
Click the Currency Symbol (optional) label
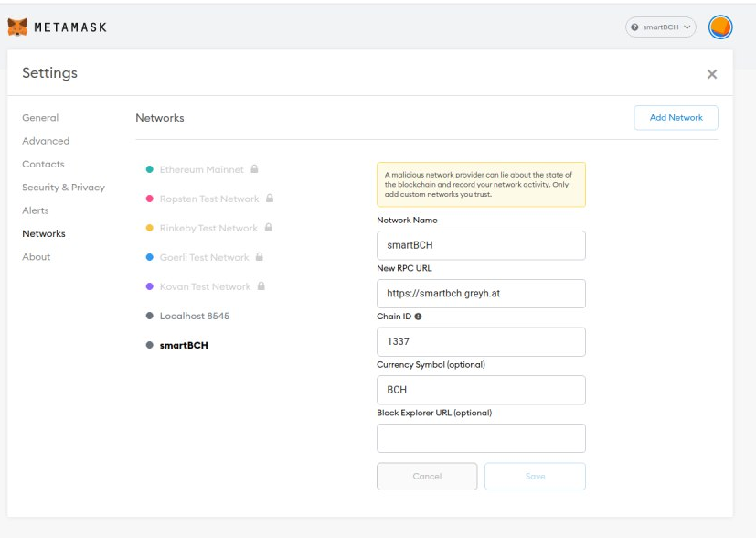pyautogui.click(x=431, y=365)
